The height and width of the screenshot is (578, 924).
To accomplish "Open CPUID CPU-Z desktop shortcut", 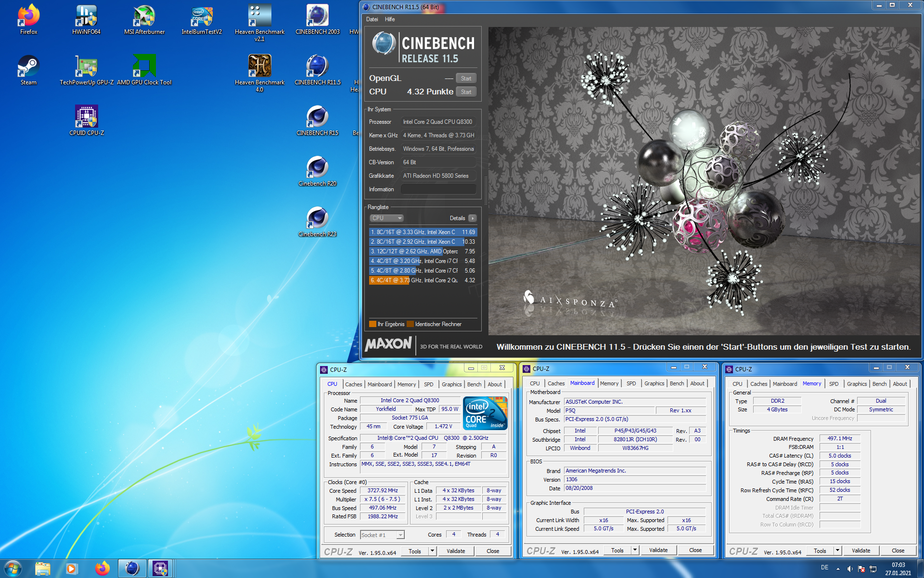I will coord(87,120).
